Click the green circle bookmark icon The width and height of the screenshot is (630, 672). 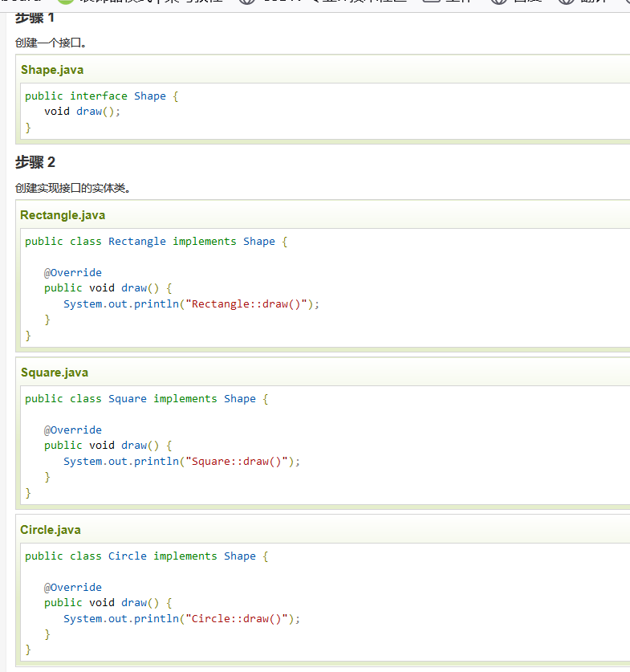[x=66, y=2]
